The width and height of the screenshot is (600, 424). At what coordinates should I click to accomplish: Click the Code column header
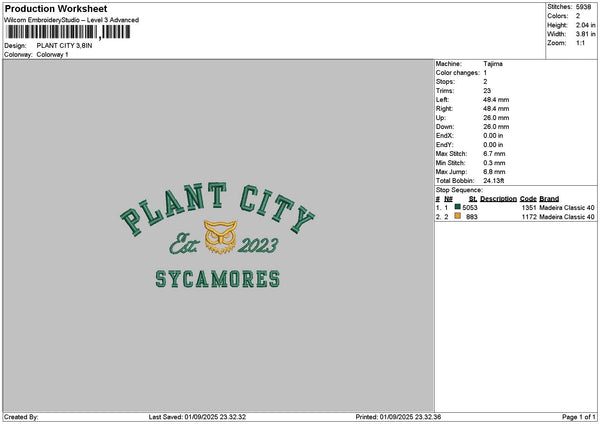point(528,199)
